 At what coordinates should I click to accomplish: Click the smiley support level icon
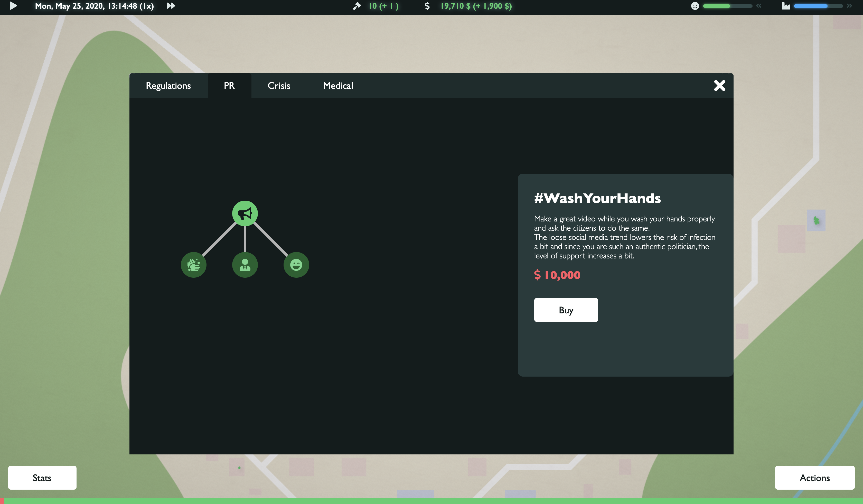click(695, 6)
